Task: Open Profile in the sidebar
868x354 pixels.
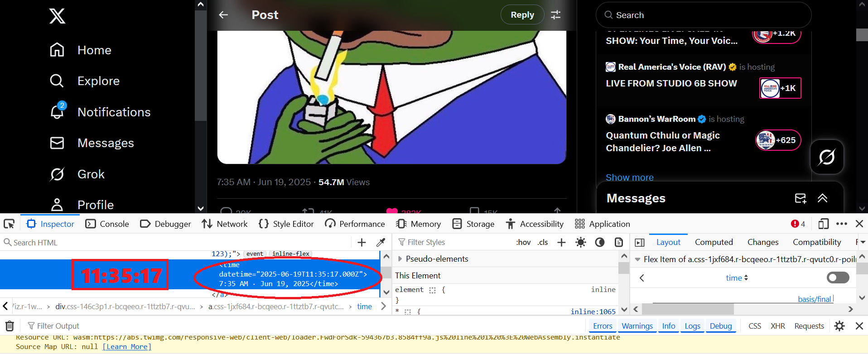Action: click(x=82, y=205)
